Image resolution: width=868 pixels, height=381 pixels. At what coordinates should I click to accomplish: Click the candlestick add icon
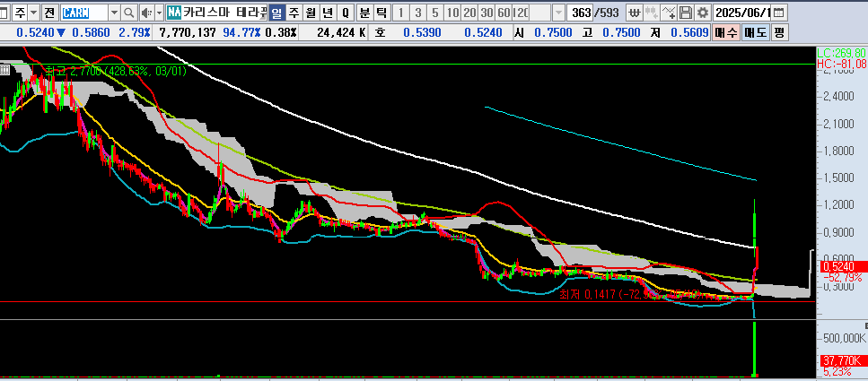pos(652,13)
